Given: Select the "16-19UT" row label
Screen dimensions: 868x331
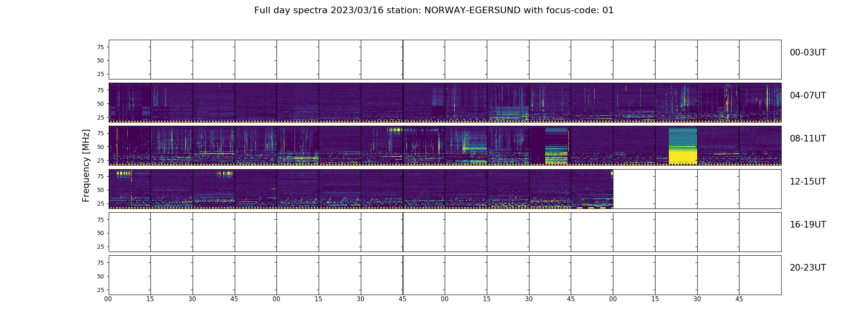Looking at the screenshot, I should [808, 225].
